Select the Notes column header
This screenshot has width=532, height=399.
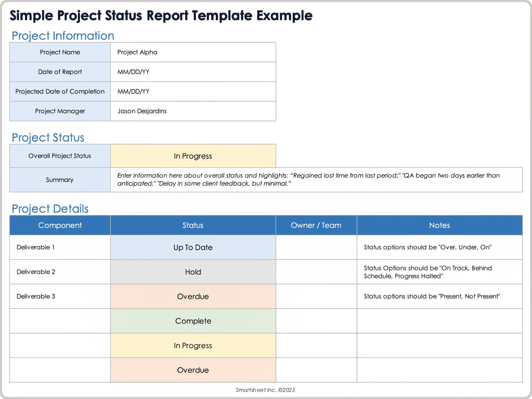pos(439,225)
